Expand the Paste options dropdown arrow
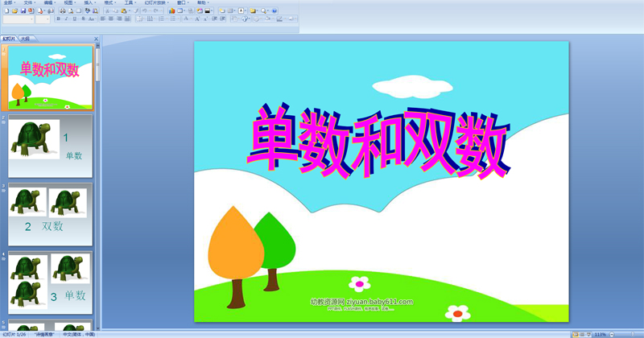644x338 pixels. [x=130, y=10]
